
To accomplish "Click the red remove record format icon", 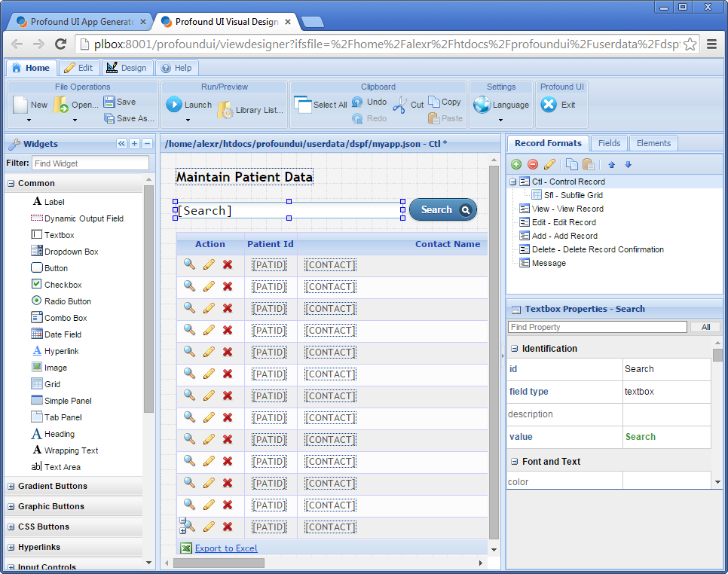I will pyautogui.click(x=533, y=164).
